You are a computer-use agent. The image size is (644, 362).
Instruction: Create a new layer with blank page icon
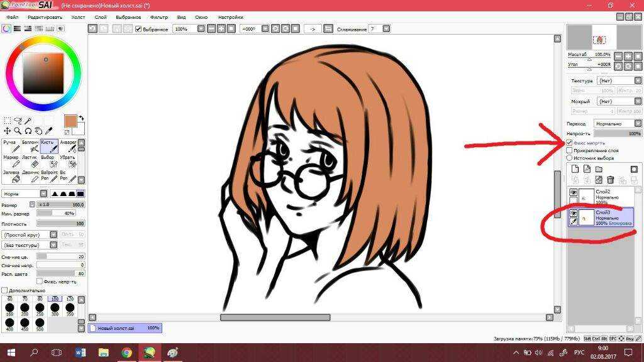click(575, 169)
